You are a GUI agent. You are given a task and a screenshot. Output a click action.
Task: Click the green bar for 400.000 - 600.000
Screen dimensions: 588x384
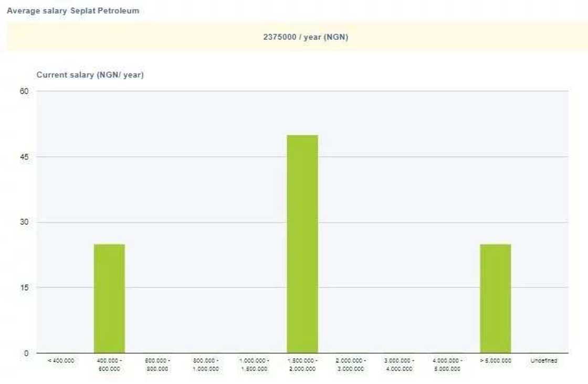click(109, 298)
